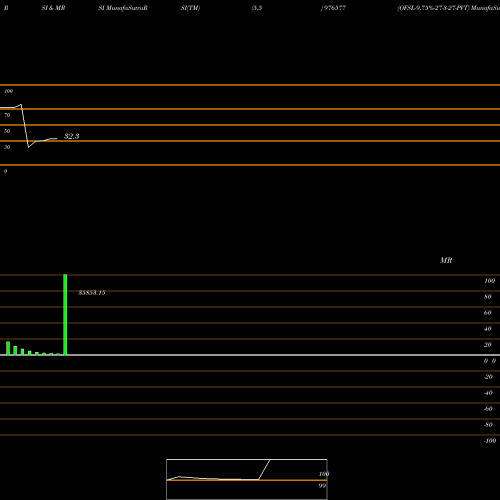
Task: Click the first small green volume bar
Action: click(8, 348)
